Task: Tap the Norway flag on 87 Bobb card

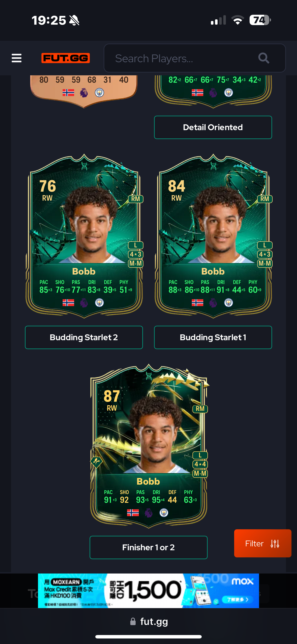Action: pos(133,513)
